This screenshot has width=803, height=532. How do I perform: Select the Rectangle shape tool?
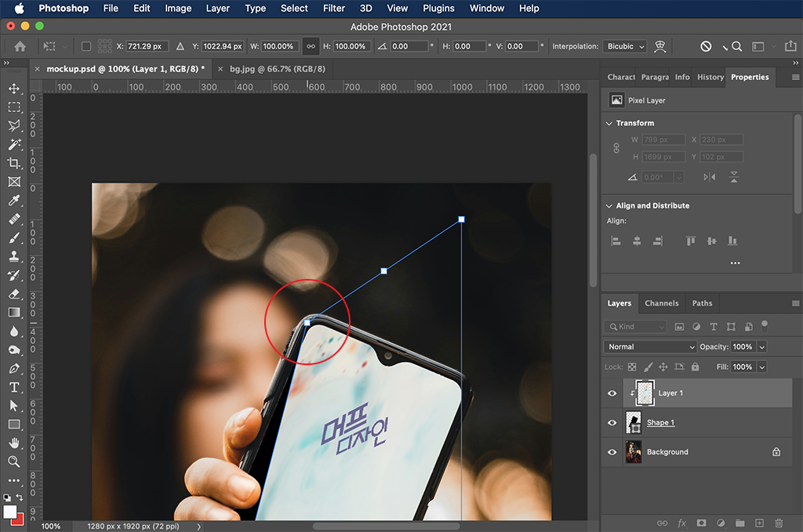(14, 425)
